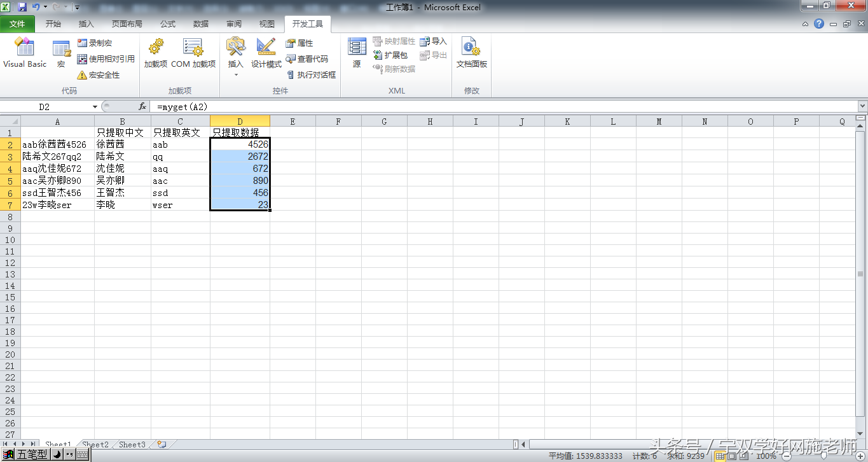This screenshot has height=462, width=868.
Task: Select cell containing 陆希文267qq2
Action: pos(57,157)
